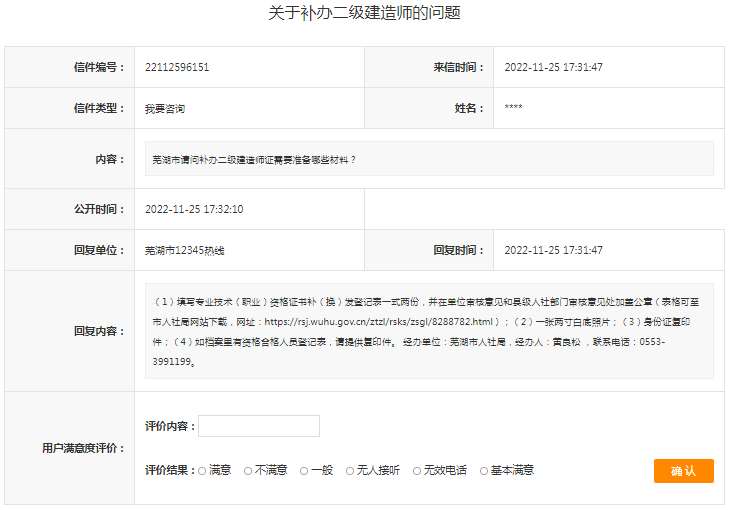Pick the 无人接听 radio option

pos(350,471)
